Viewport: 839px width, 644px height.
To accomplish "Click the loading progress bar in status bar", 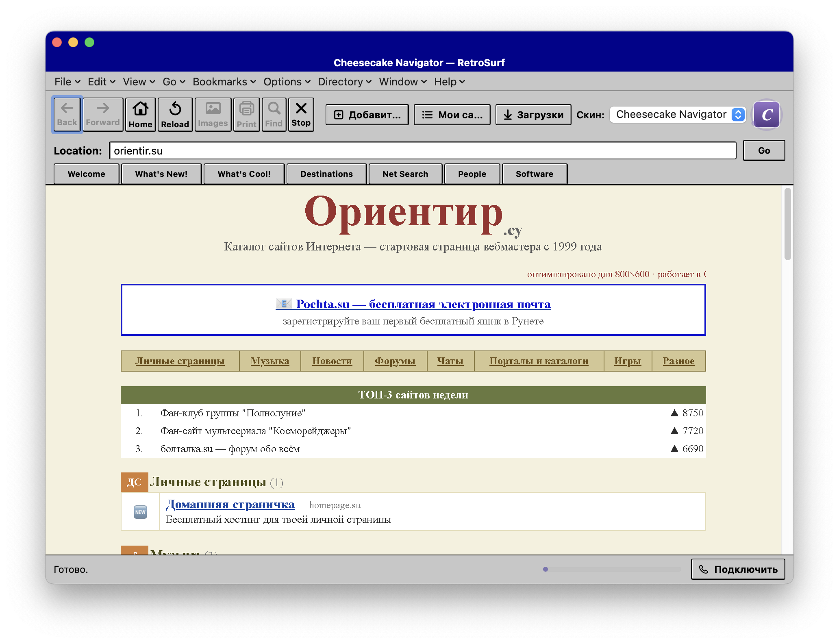I will pos(612,569).
